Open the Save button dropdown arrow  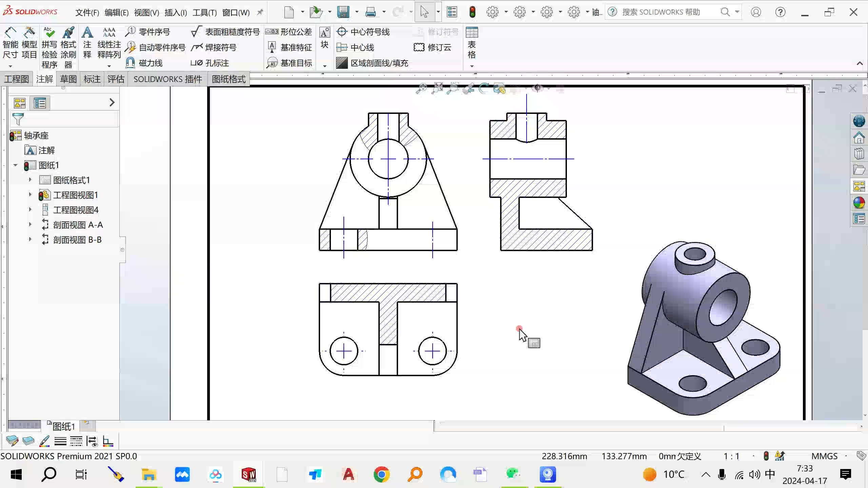click(x=357, y=12)
